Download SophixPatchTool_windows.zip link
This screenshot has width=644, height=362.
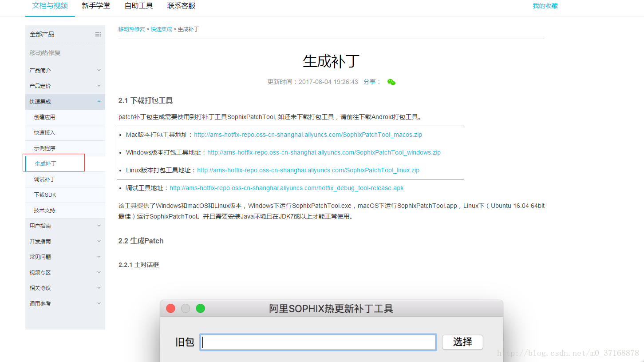(324, 152)
